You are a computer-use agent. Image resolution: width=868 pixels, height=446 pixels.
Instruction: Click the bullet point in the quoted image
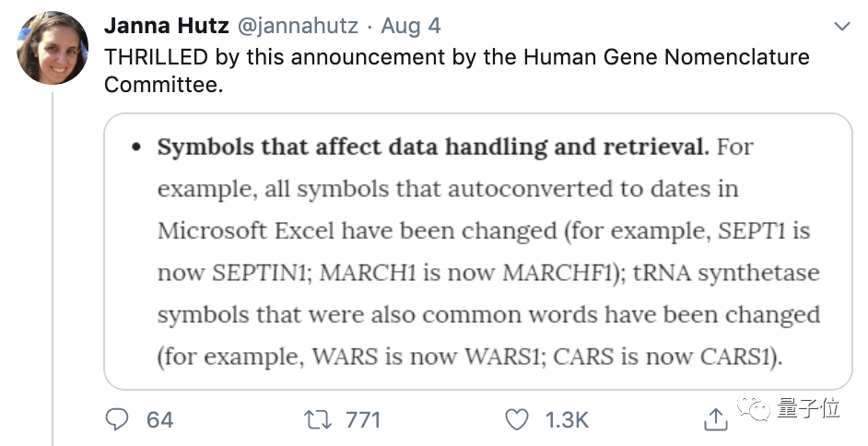point(135,148)
